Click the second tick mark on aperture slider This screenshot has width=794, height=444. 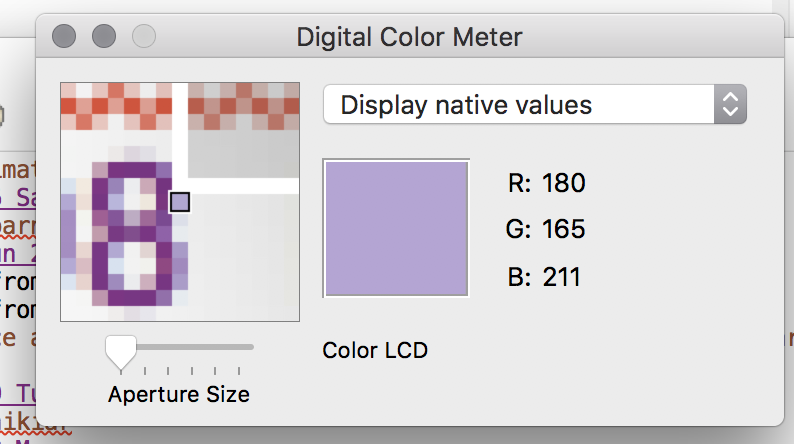point(145,371)
